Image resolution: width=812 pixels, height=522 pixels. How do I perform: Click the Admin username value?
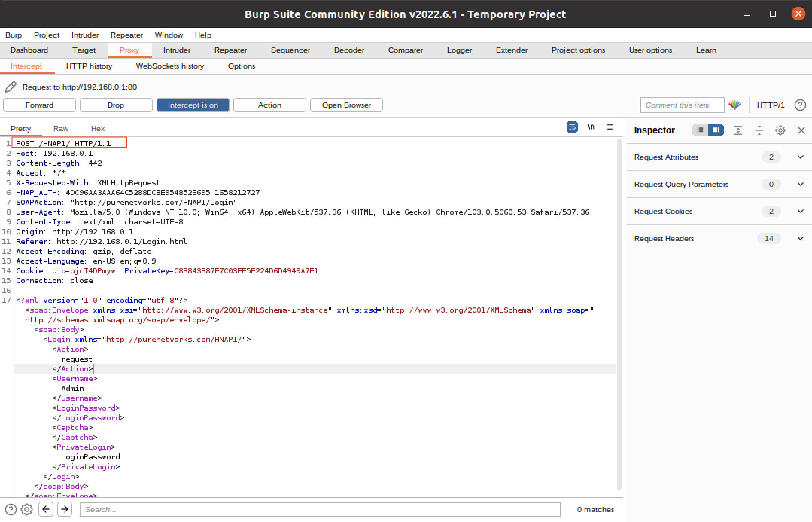[x=73, y=388]
